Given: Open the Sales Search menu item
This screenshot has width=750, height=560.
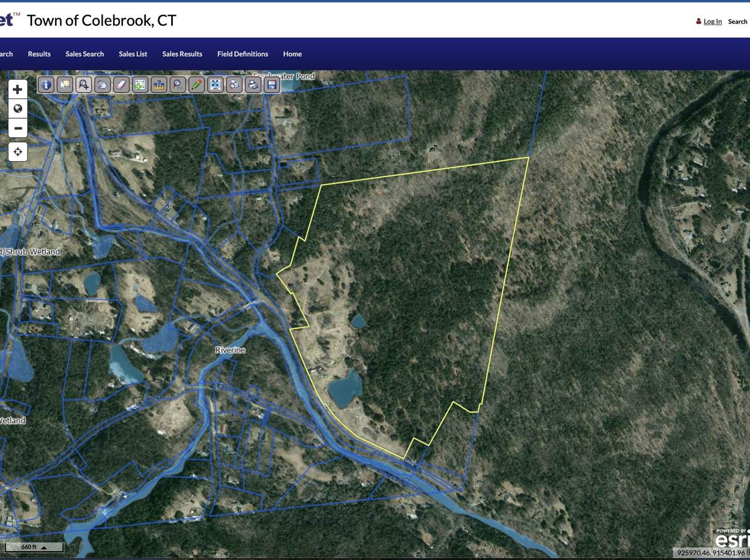Looking at the screenshot, I should [84, 54].
